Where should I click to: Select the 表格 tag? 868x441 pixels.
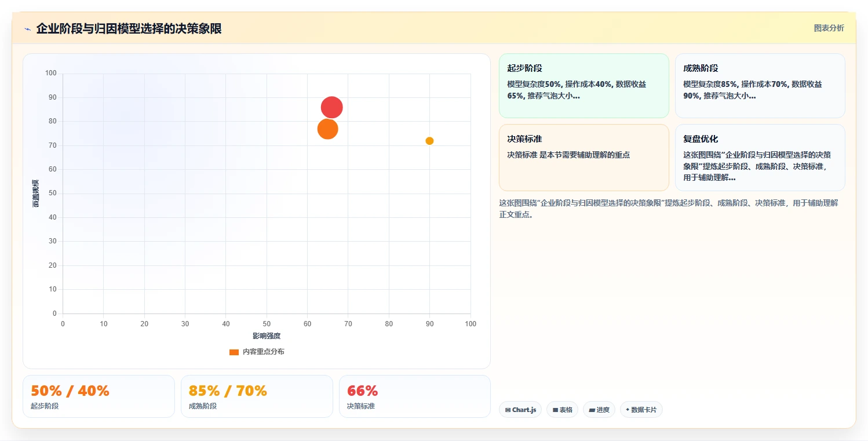(x=562, y=410)
